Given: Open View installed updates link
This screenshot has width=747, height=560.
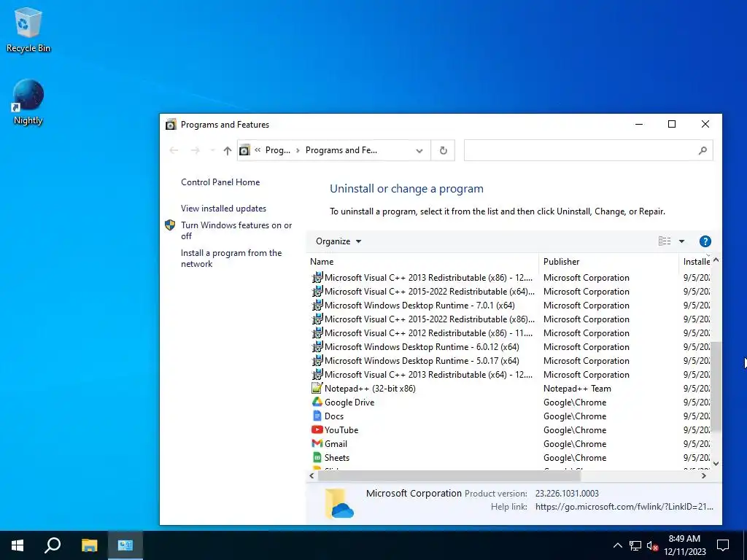Looking at the screenshot, I should click(223, 209).
